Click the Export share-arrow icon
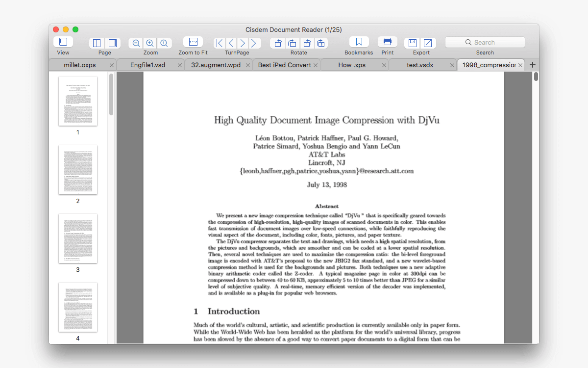This screenshot has width=588, height=368. coord(428,43)
